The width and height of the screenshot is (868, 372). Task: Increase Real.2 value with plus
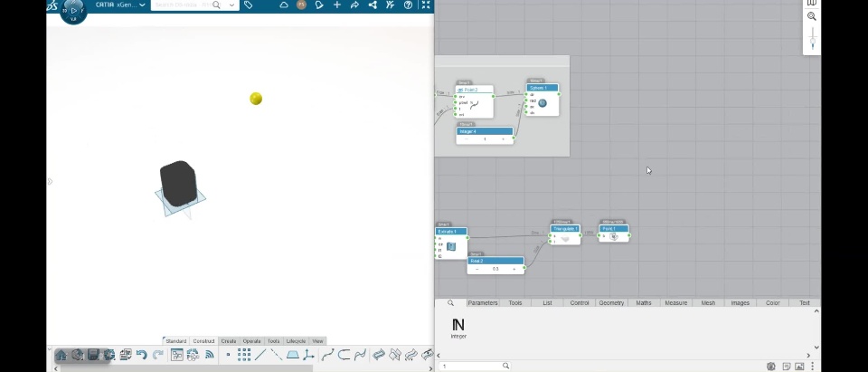514,269
